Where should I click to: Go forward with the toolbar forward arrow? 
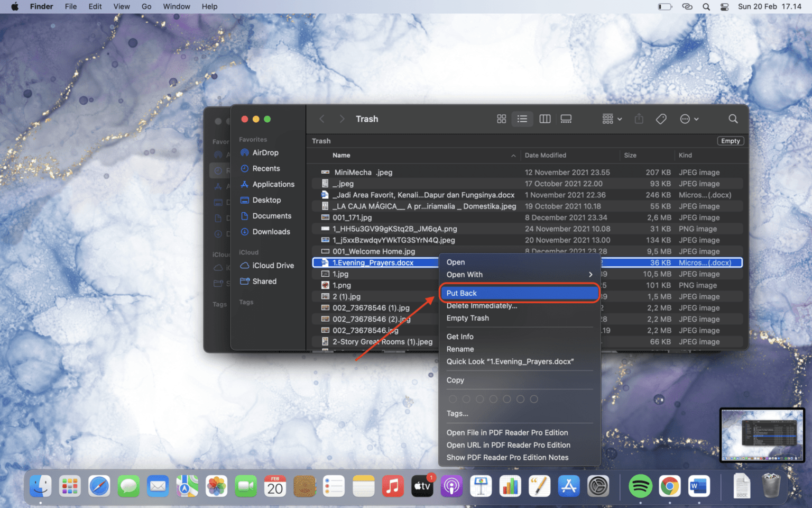coord(342,119)
